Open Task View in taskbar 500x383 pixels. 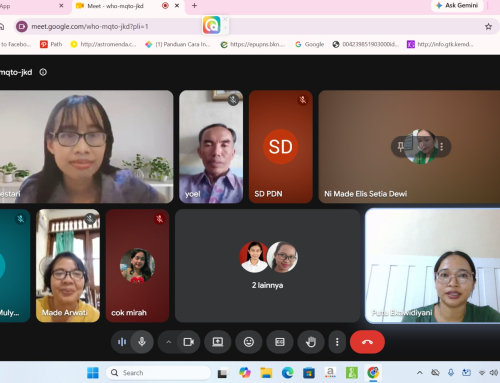point(223,373)
